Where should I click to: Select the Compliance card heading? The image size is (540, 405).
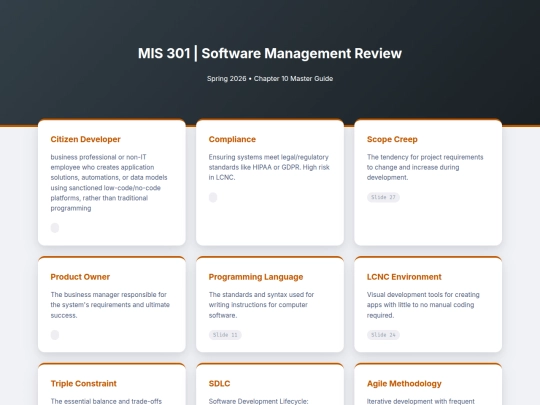point(232,139)
